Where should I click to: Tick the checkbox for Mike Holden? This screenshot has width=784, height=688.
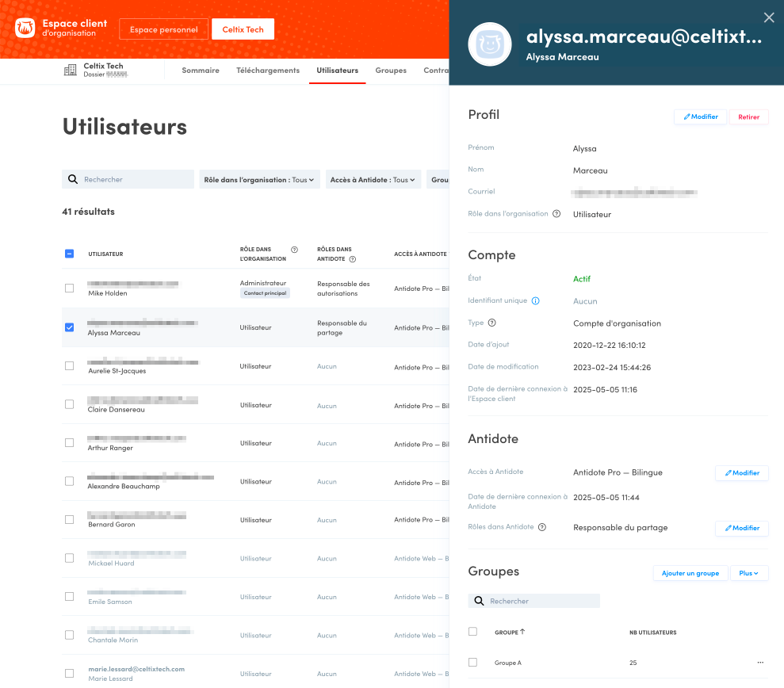[69, 289]
